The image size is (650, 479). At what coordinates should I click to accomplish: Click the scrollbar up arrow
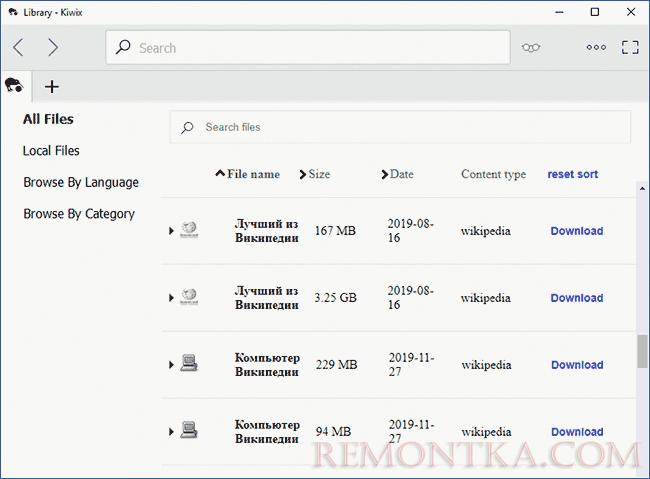tap(643, 189)
